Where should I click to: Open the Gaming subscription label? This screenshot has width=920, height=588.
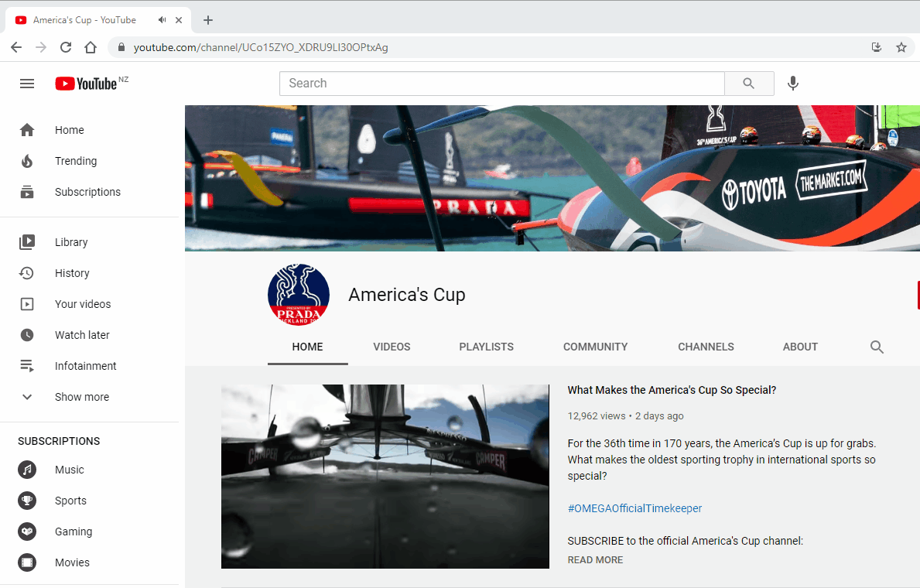point(74,532)
